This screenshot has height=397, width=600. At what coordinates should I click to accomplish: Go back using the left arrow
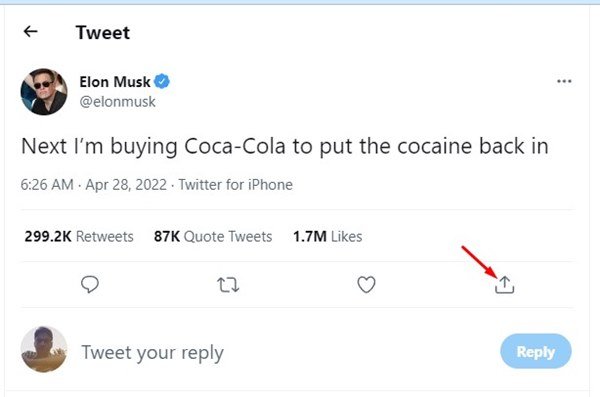(30, 31)
